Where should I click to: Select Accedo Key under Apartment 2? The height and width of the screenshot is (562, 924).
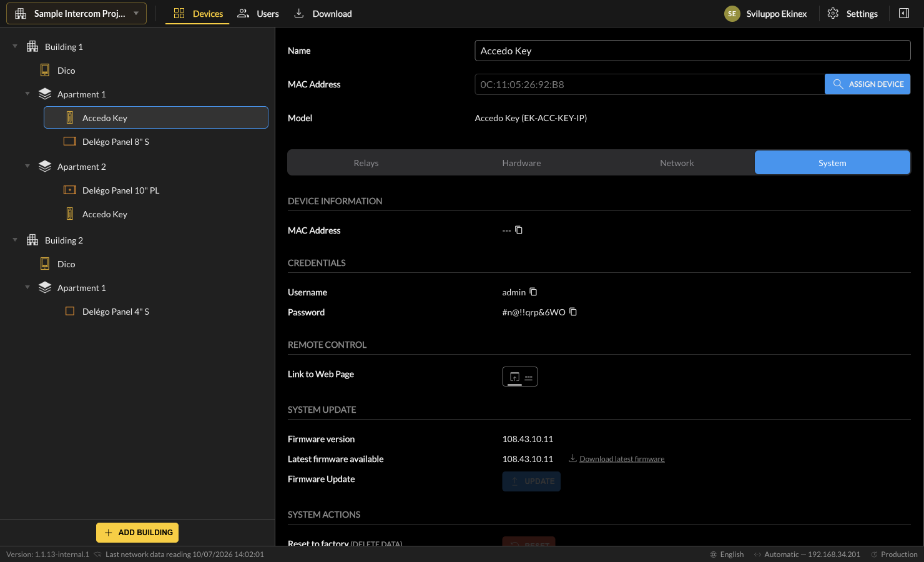click(156, 214)
